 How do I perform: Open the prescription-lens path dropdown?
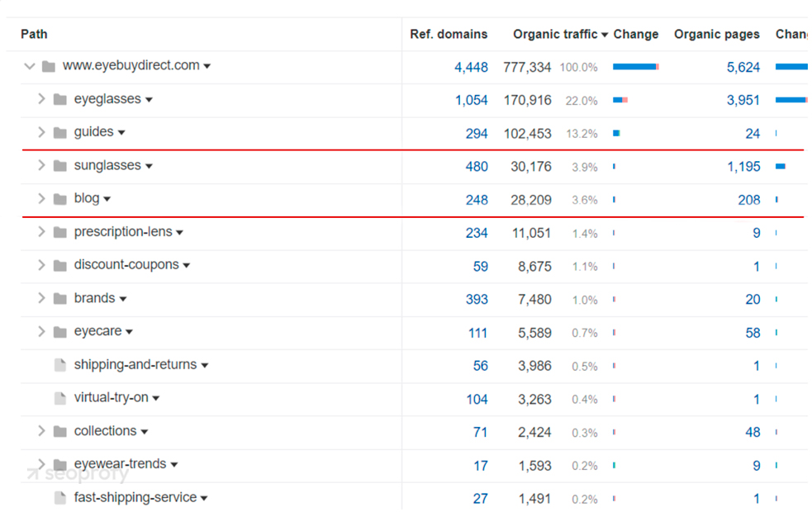coord(180,232)
